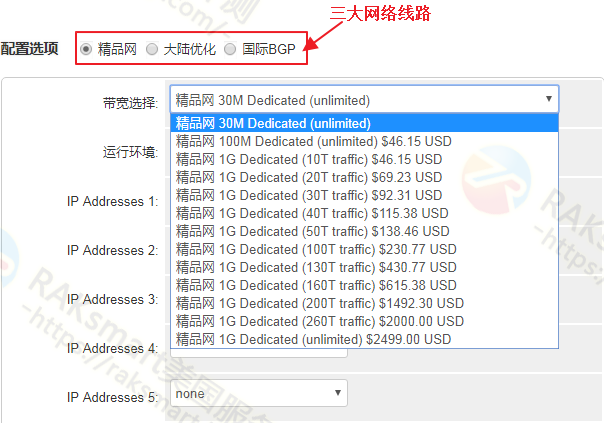Screen dimensions: 604x423
Task: Collapse the 带宽选择 dropdown arrow
Action: (549, 99)
